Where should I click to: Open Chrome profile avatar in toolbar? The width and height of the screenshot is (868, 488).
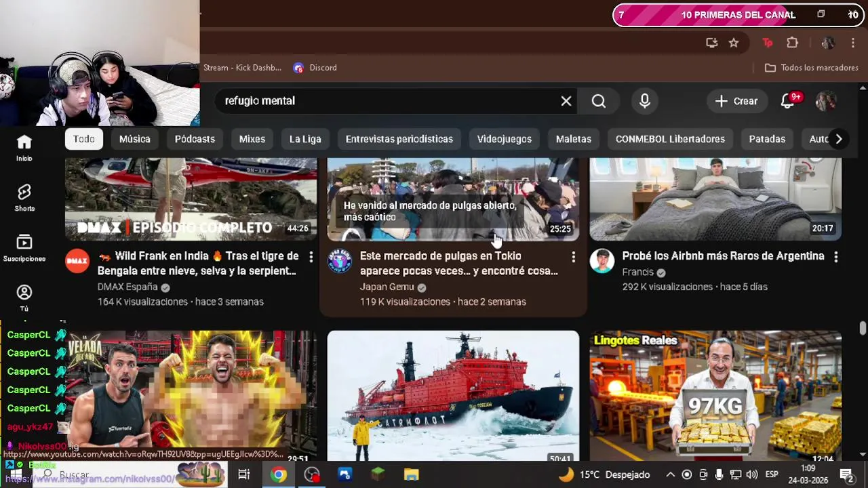pos(828,43)
